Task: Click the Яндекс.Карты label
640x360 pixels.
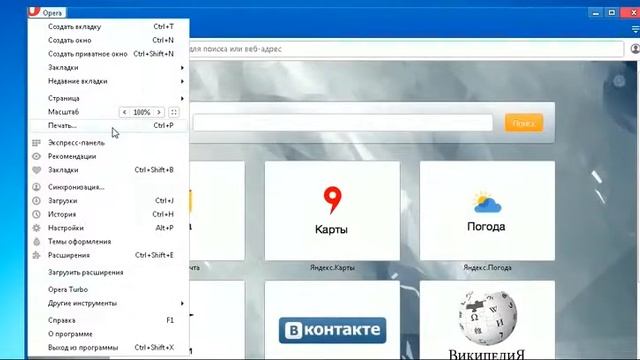Action: [332, 268]
